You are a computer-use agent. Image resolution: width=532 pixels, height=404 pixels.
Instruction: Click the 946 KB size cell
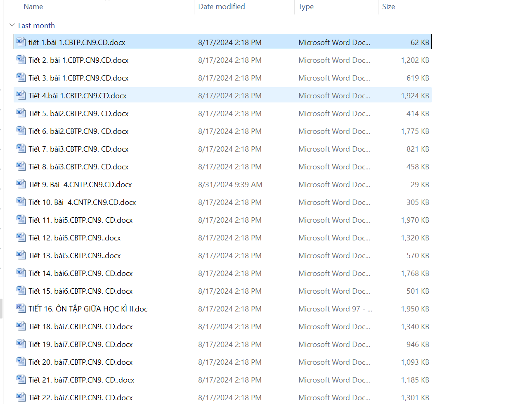(418, 345)
